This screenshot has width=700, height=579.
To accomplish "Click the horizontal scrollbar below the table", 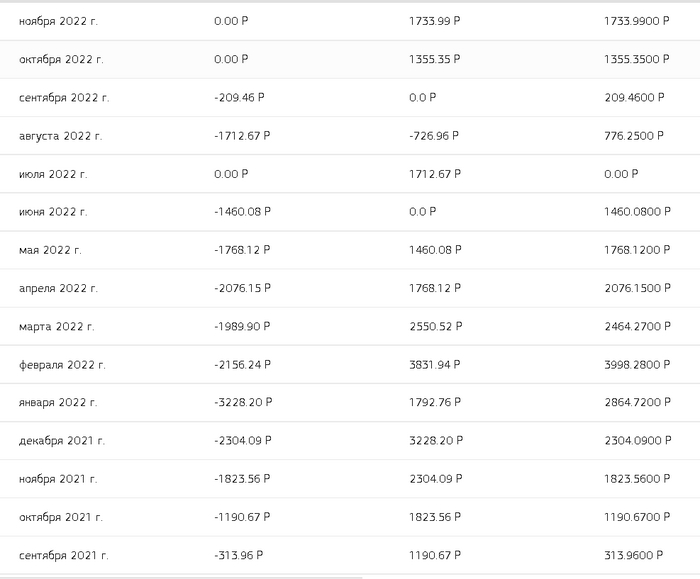I will click(x=180, y=577).
